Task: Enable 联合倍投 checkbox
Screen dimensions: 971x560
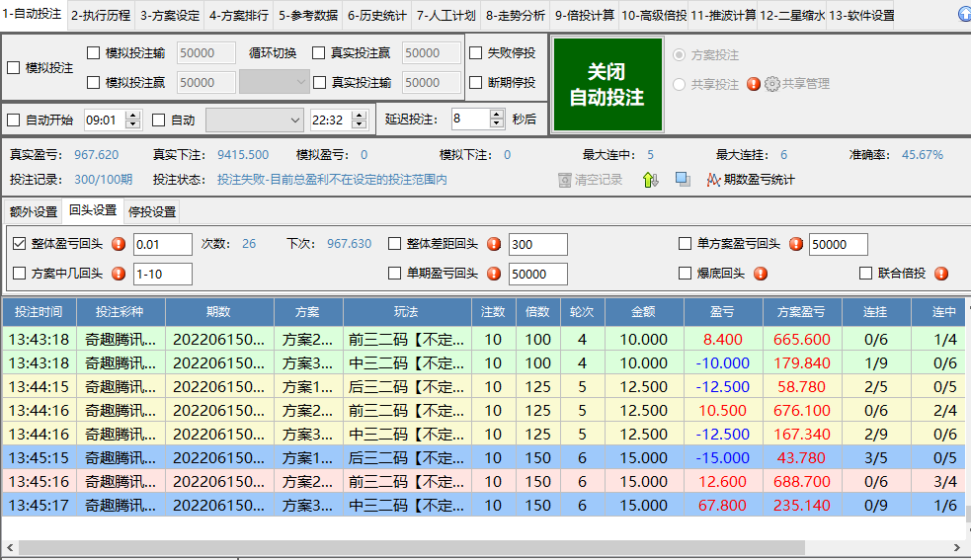Action: [865, 274]
